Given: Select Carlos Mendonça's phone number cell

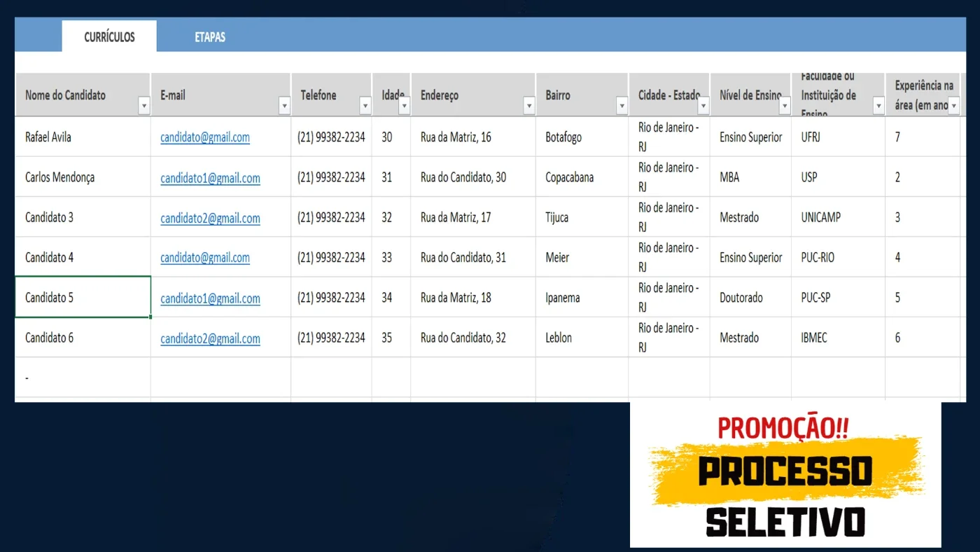Looking at the screenshot, I should [x=331, y=177].
